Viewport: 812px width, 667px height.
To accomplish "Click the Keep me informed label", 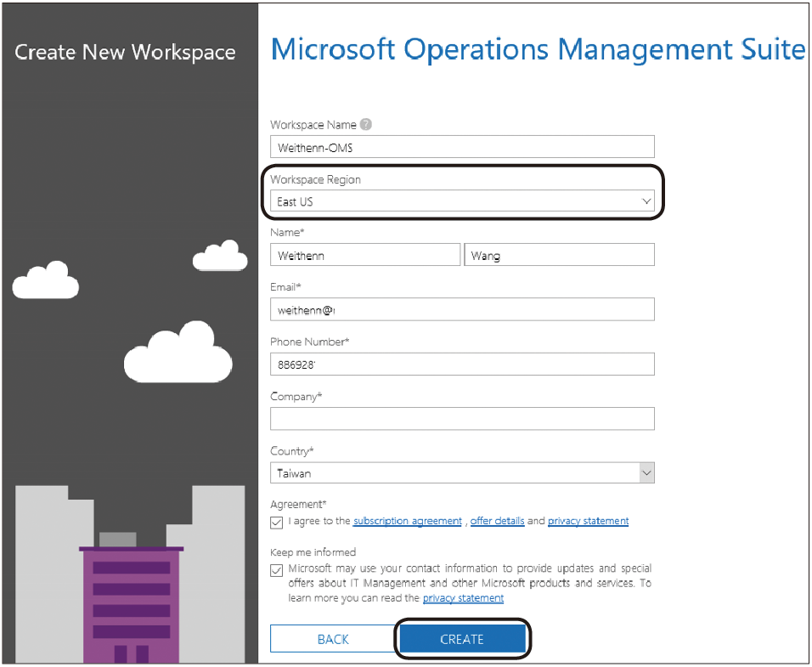I will click(x=313, y=552).
